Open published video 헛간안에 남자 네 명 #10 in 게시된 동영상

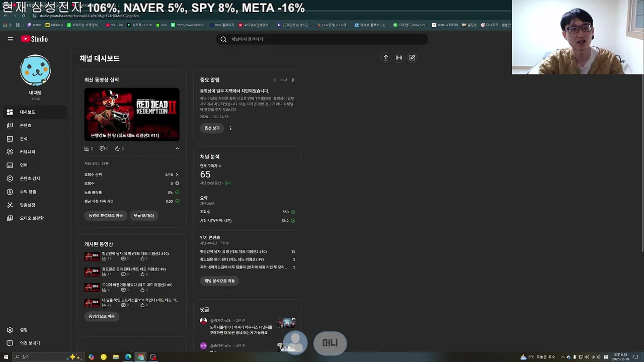135,254
